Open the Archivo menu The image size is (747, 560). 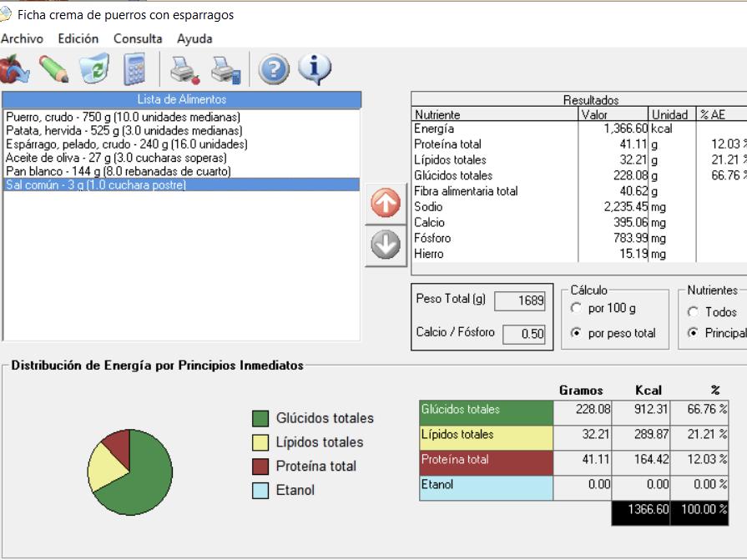(x=22, y=38)
